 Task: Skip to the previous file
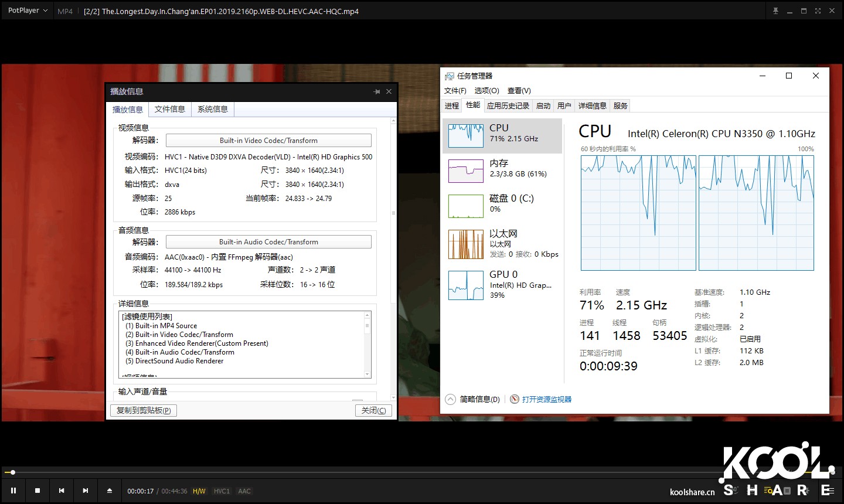(61, 491)
